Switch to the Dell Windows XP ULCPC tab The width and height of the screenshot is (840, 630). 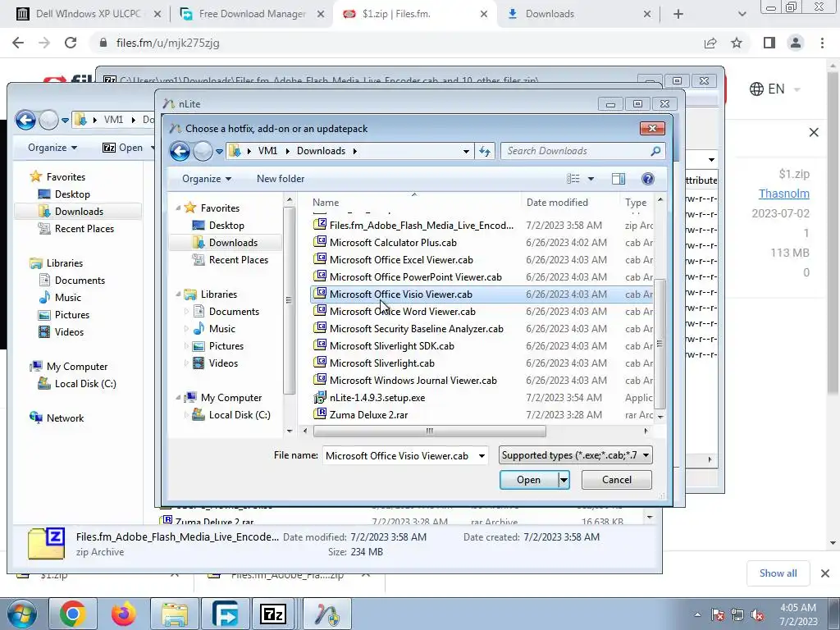tap(89, 14)
